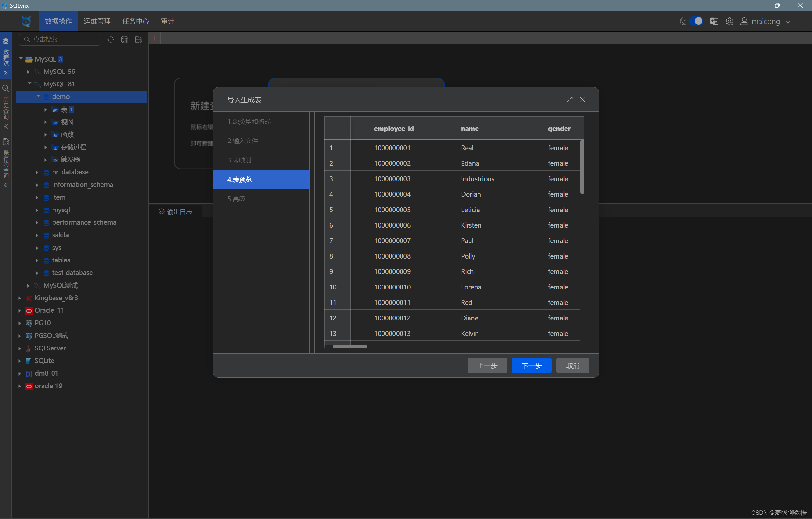
Task: Open the language translation icon
Action: (x=714, y=21)
